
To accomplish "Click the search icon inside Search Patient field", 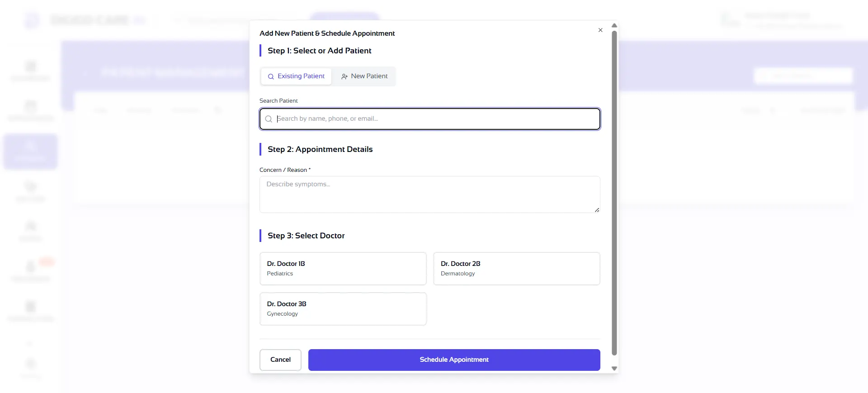I will tap(269, 119).
